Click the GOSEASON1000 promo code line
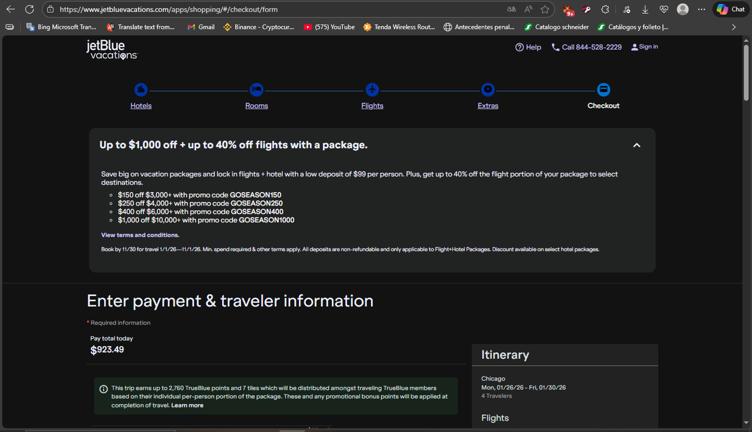Viewport: 752px width, 432px height. coord(206,220)
